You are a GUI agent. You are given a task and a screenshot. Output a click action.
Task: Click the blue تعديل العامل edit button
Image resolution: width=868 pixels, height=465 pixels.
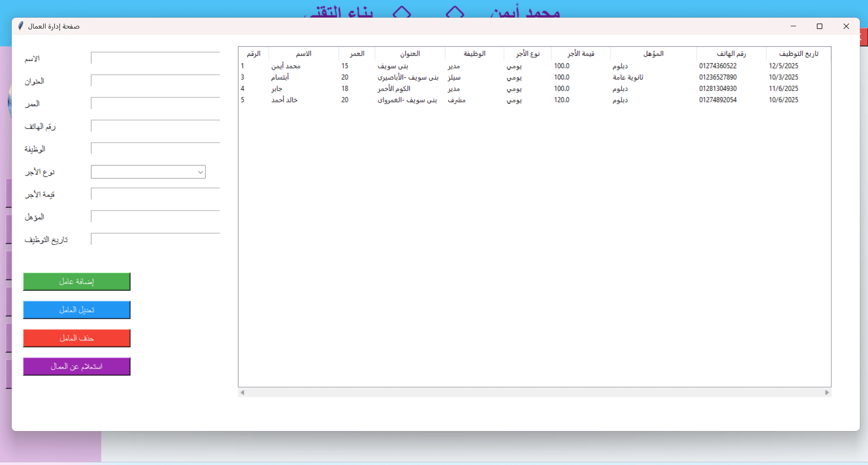click(77, 310)
